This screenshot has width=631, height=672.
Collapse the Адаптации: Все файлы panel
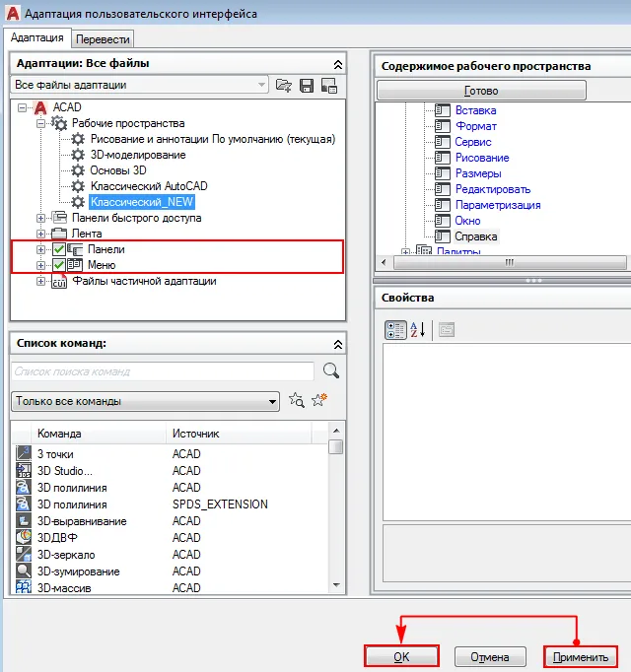(x=338, y=65)
